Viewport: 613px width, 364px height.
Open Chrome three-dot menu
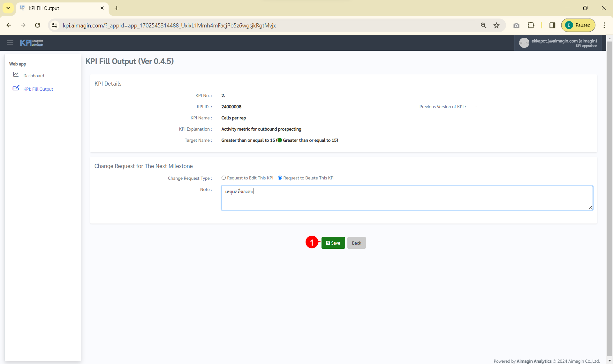tap(604, 25)
